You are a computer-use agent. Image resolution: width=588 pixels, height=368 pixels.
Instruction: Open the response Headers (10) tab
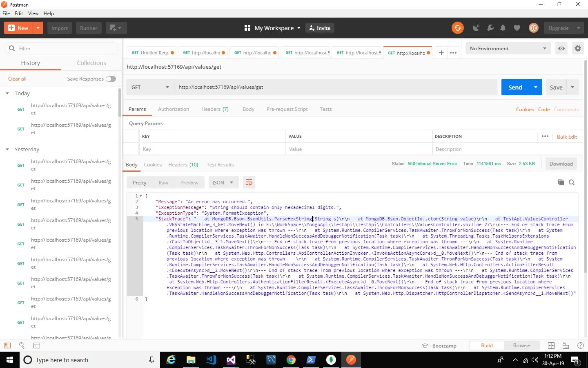(183, 165)
